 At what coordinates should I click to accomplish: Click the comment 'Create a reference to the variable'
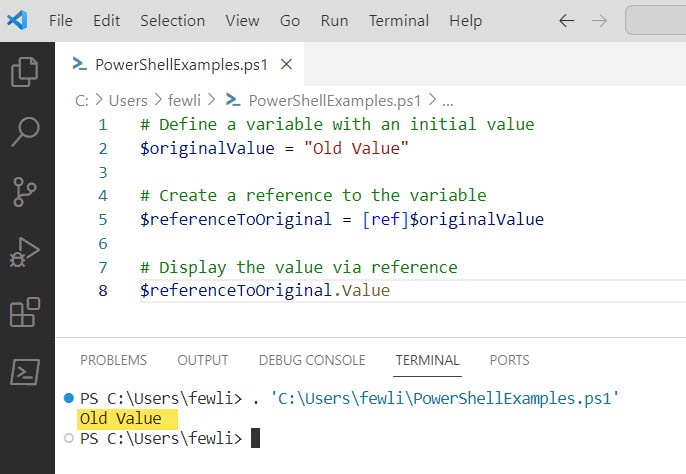coord(313,196)
